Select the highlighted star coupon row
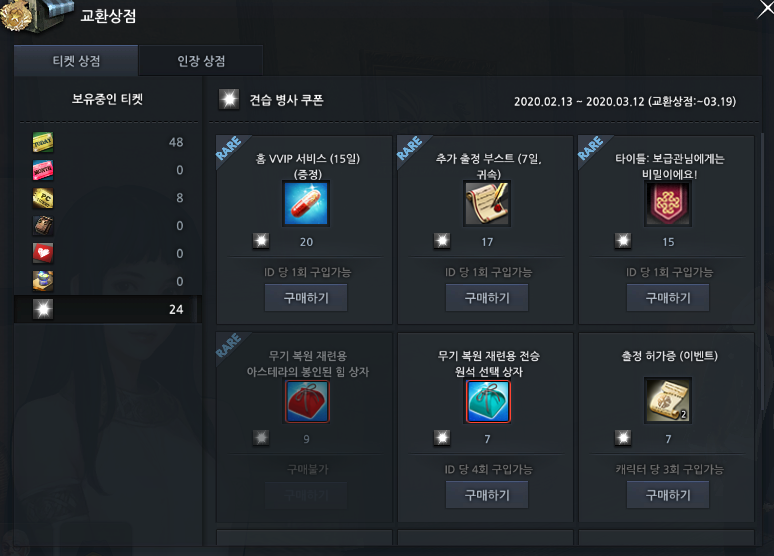774x556 pixels. point(108,309)
